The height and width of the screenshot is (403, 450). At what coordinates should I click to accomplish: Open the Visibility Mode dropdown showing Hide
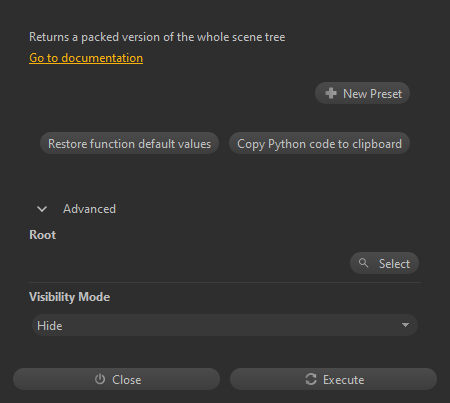(225, 325)
